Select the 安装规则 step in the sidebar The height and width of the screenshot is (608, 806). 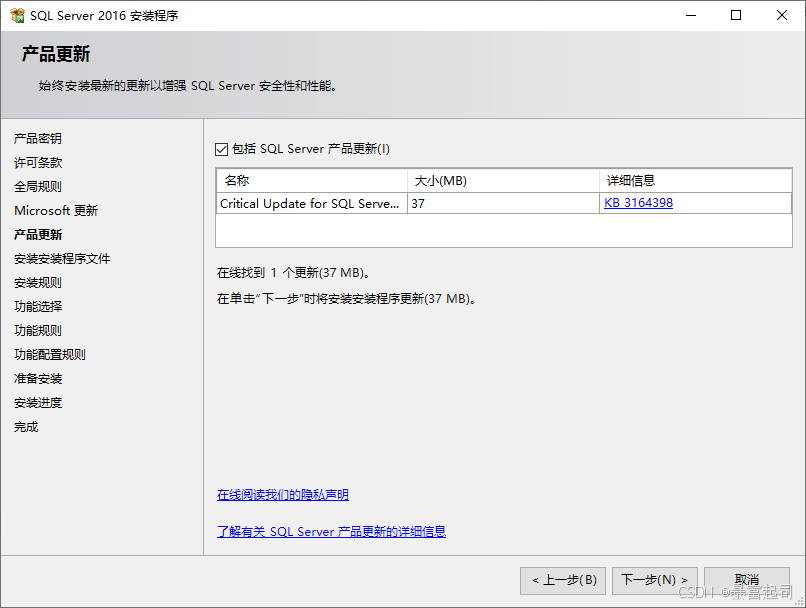[x=38, y=283]
